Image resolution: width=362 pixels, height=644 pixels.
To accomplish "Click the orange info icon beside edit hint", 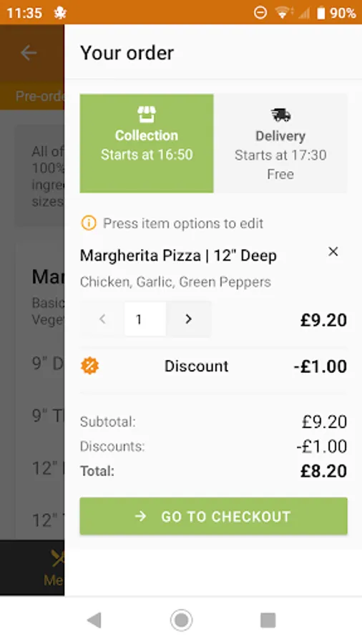I will click(89, 223).
